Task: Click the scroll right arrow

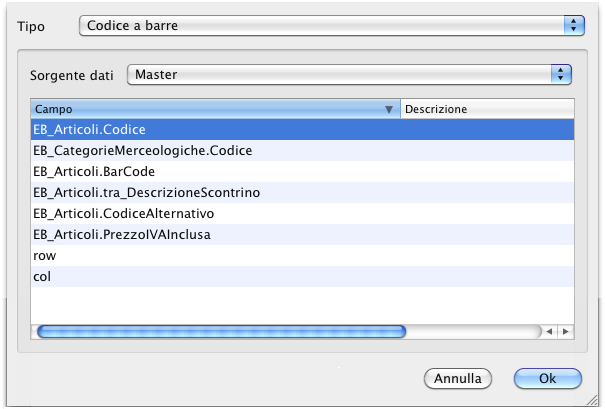Action: tap(566, 331)
